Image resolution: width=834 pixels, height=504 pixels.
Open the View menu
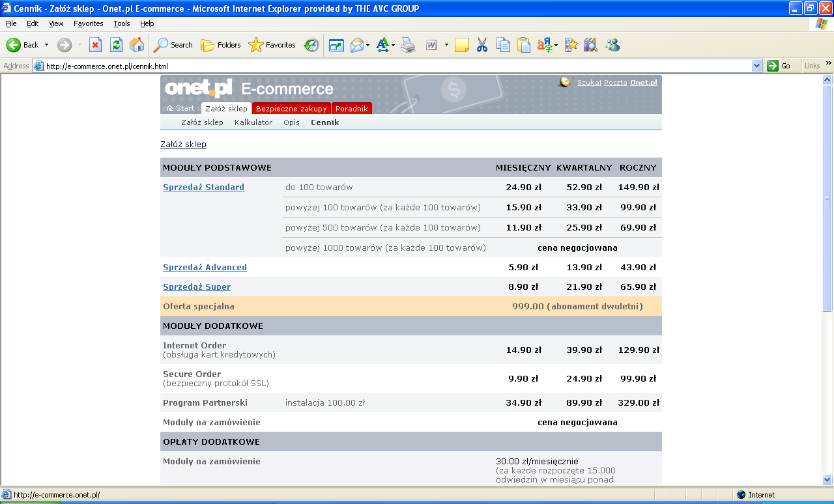click(x=57, y=23)
